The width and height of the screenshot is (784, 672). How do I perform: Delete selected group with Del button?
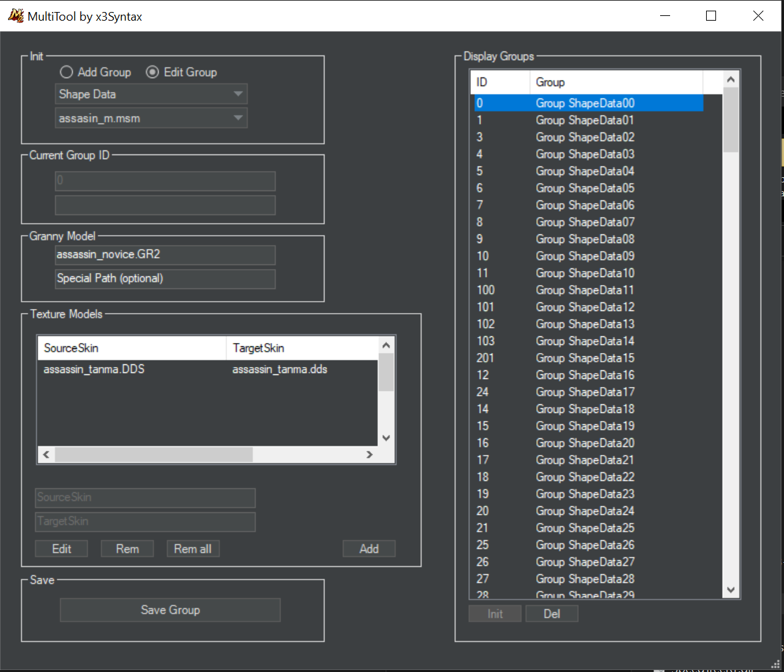point(551,614)
